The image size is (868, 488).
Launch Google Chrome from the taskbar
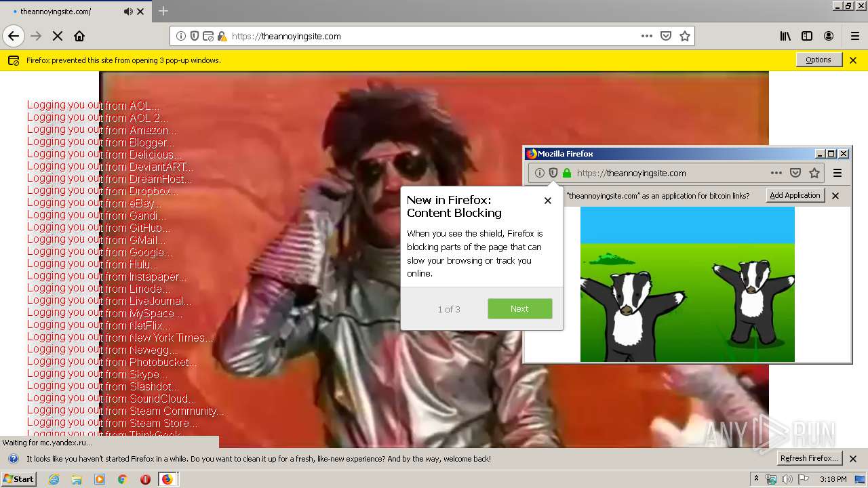click(122, 479)
